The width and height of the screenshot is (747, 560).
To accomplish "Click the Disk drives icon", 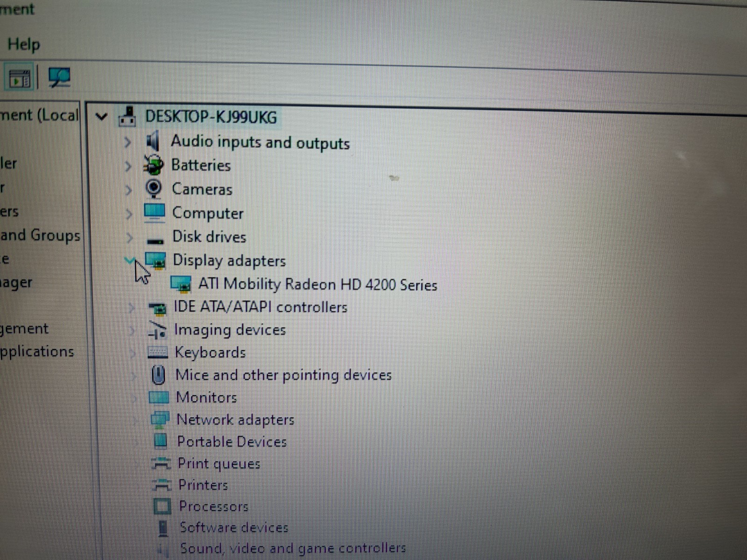I will [155, 241].
